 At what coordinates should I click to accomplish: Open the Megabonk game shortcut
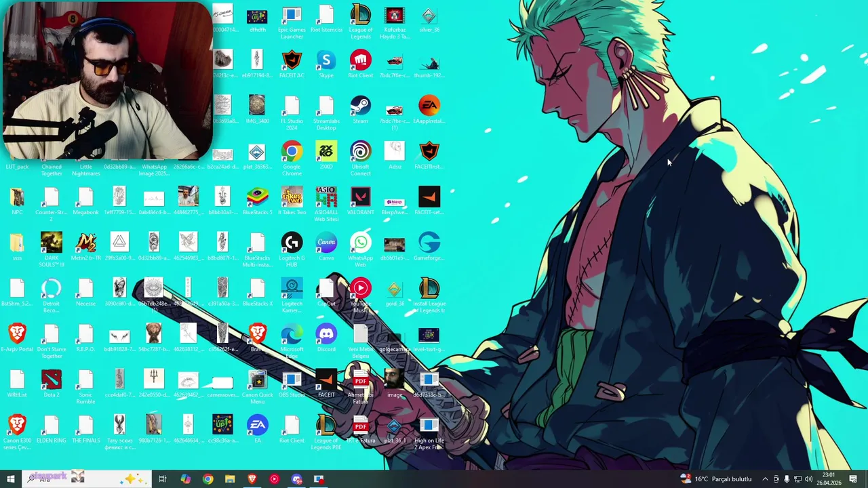click(85, 201)
